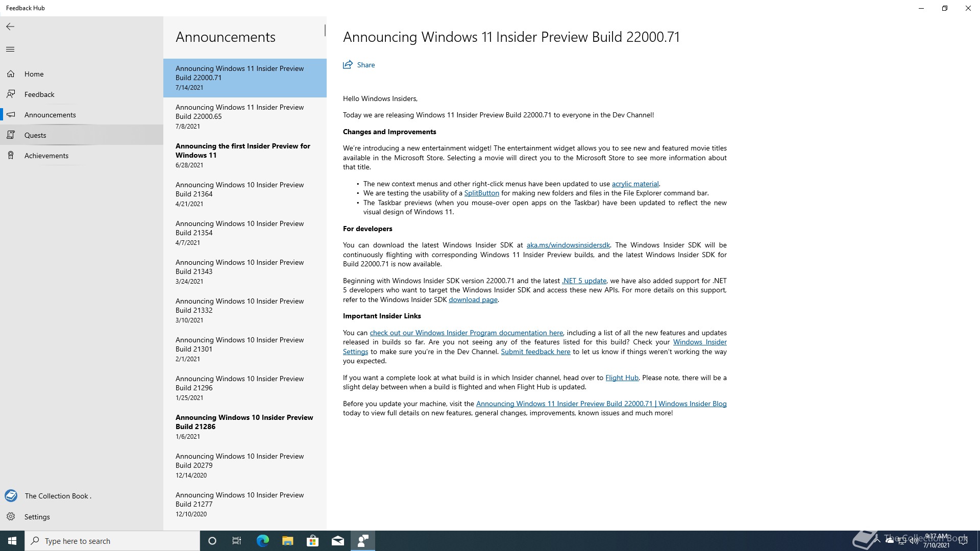The height and width of the screenshot is (551, 980).
Task: Select Build 21354 announcement
Action: pyautogui.click(x=245, y=233)
